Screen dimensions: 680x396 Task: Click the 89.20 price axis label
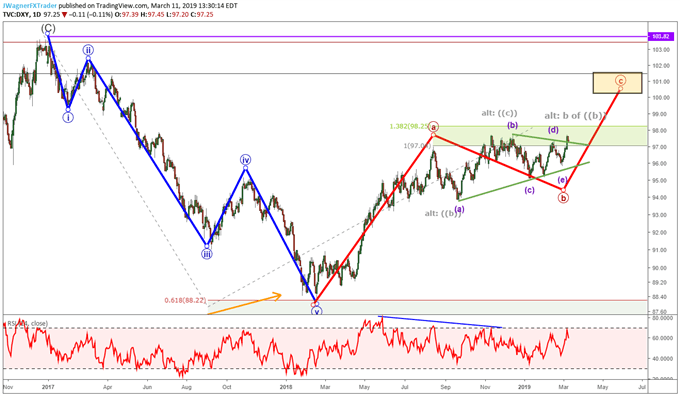coord(661,282)
